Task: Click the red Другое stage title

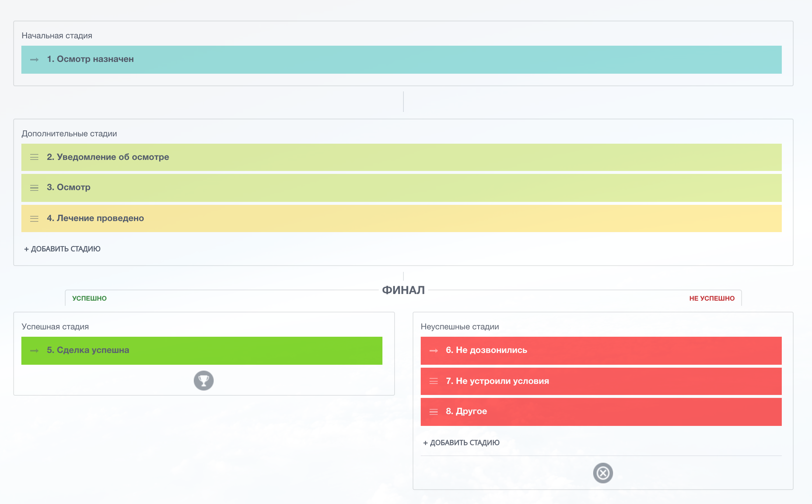Action: 466,412
